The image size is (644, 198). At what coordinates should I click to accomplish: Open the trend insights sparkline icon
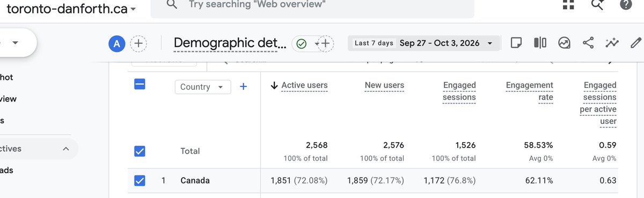(x=612, y=43)
